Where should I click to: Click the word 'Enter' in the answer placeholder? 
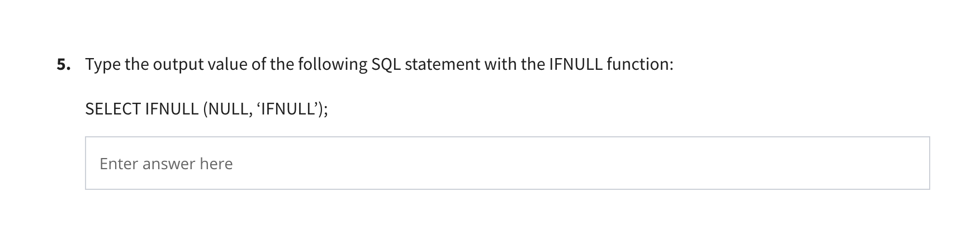(119, 164)
